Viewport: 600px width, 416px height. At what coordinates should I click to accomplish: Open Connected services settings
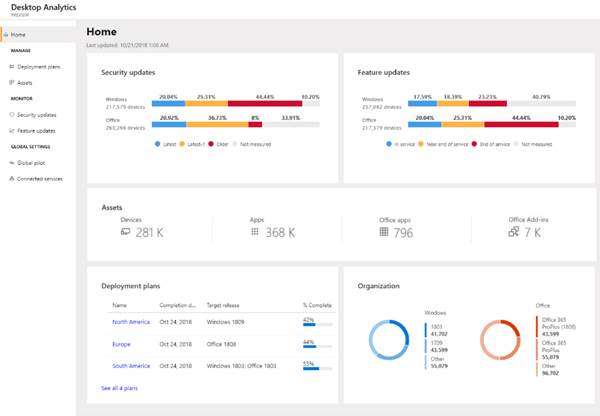pos(39,179)
